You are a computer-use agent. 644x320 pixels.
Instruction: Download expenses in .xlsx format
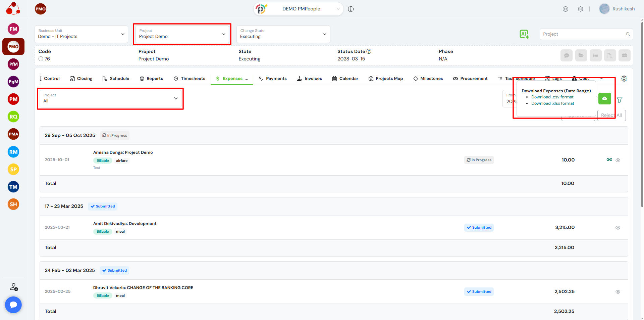(x=552, y=103)
